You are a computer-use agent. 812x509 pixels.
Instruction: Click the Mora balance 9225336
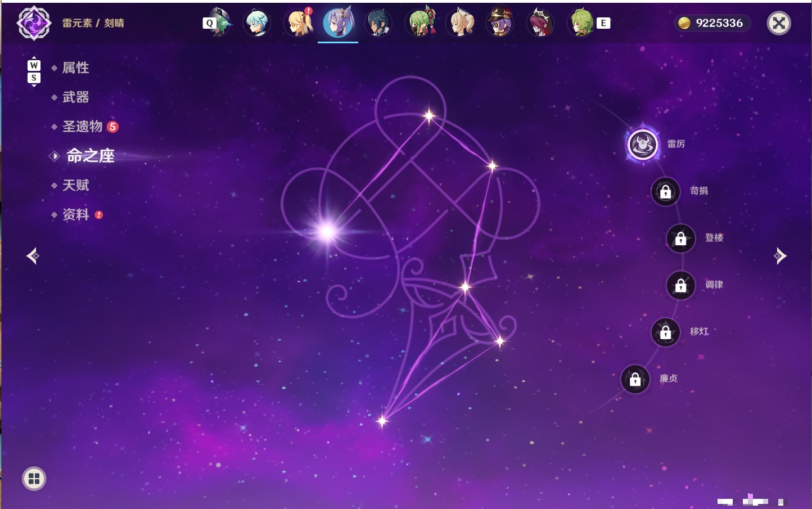pyautogui.click(x=719, y=23)
